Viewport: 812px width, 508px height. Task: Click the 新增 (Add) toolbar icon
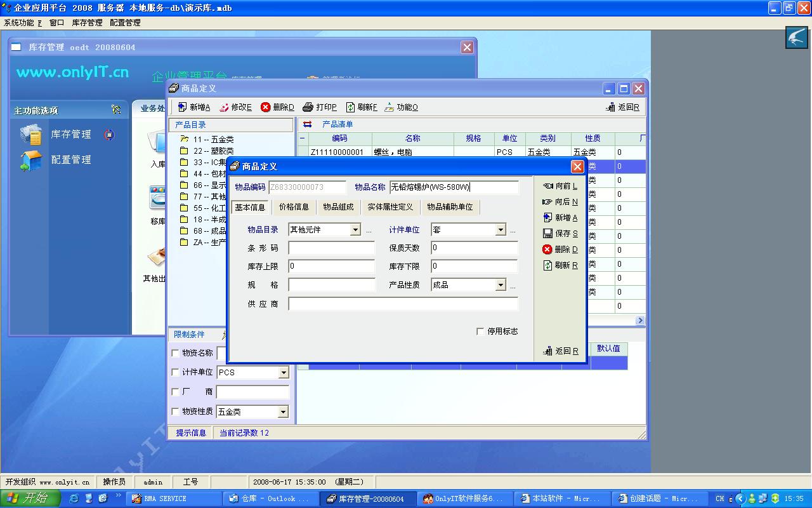coord(182,107)
